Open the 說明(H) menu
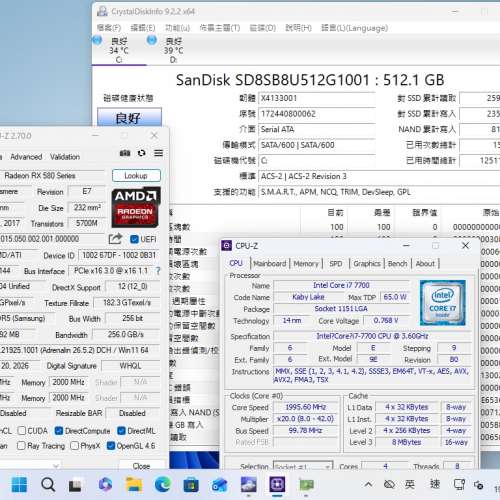This screenshot has width=500, height=500. point(298,28)
